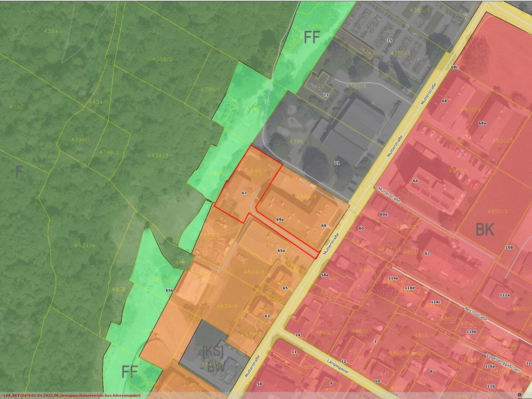This screenshot has width=532, height=399.
Task: Select parcel 4389/2 in the forest
Action: pyautogui.click(x=162, y=59)
